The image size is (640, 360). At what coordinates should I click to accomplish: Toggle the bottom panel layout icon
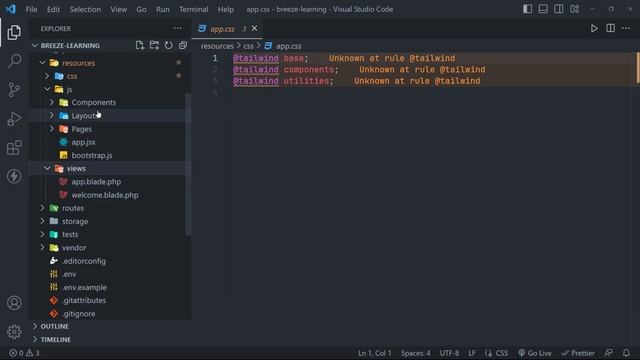pyautogui.click(x=543, y=9)
